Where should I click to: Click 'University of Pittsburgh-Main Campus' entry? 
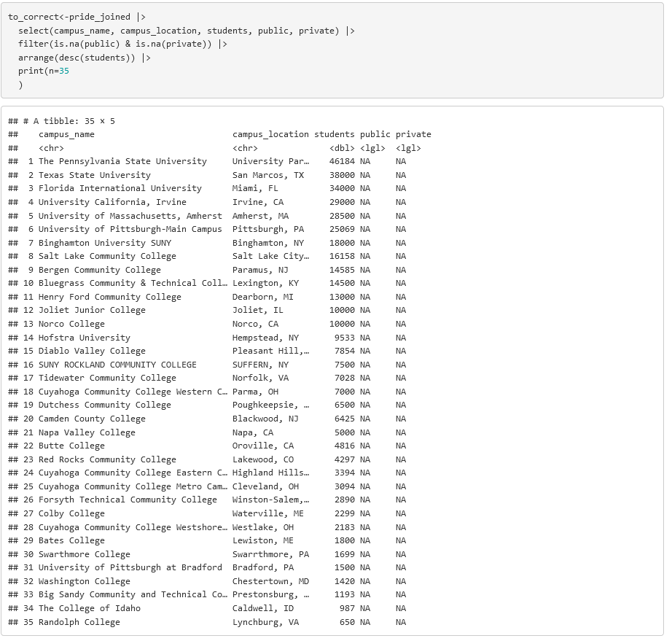[130, 230]
